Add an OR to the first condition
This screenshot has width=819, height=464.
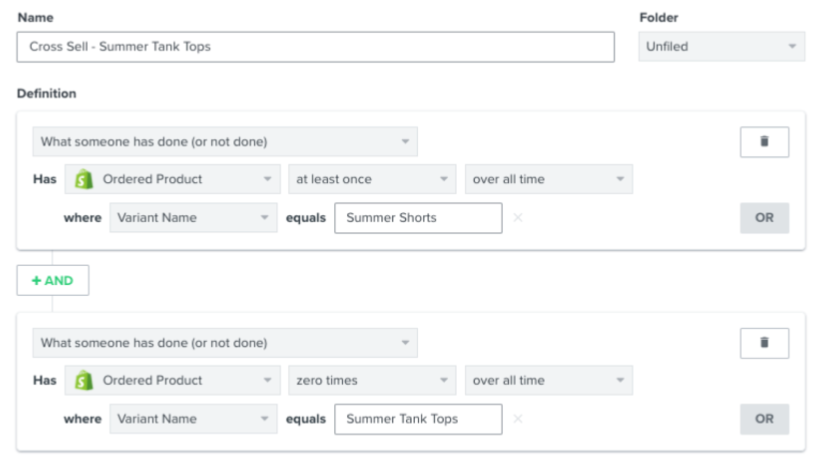764,218
